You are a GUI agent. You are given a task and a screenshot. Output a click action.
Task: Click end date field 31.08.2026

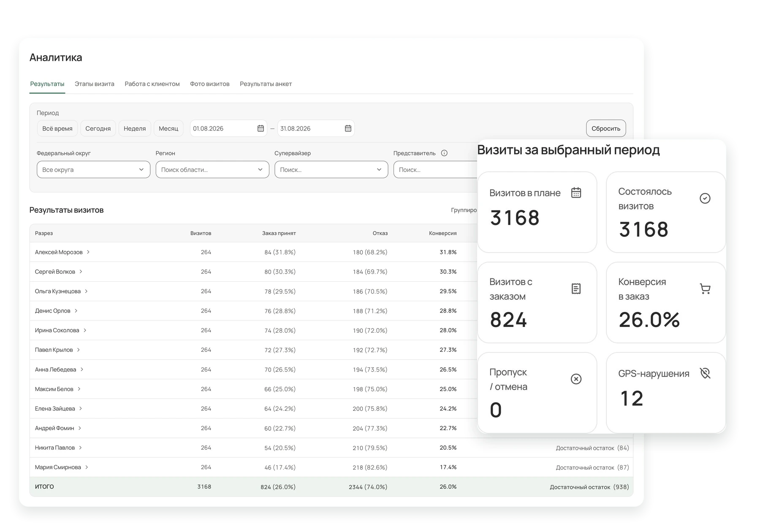[x=316, y=128]
